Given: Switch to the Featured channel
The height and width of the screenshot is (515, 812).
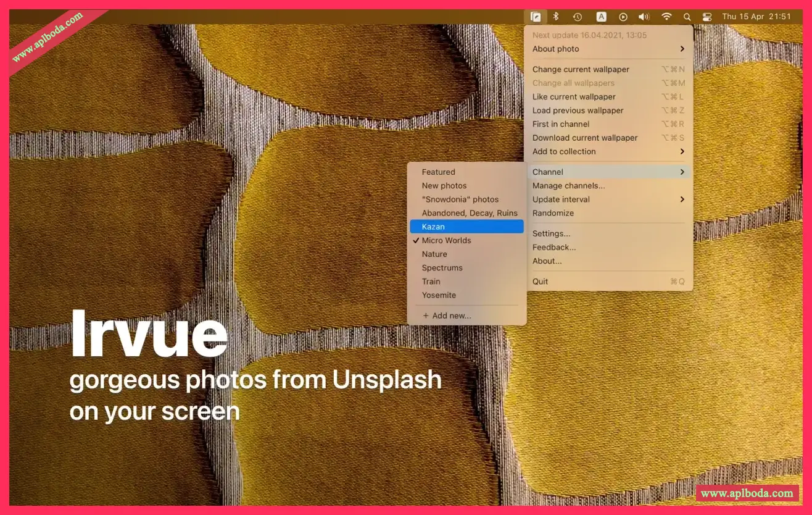Looking at the screenshot, I should coord(466,172).
